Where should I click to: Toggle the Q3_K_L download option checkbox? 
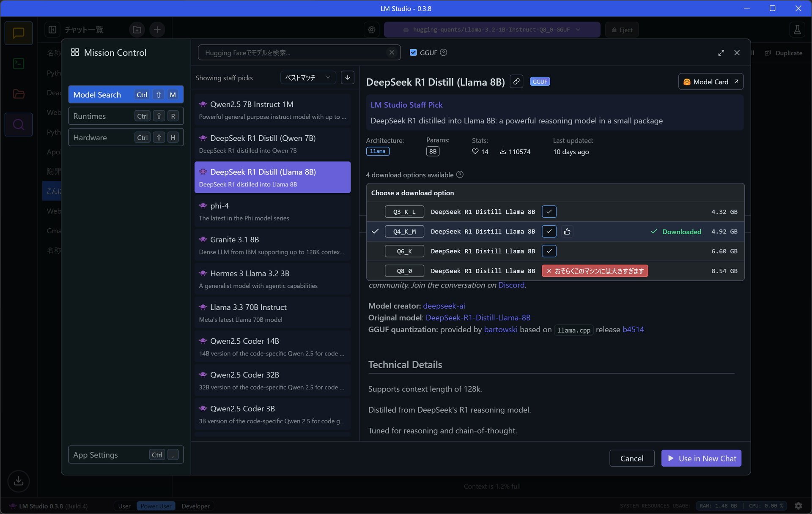(x=549, y=212)
